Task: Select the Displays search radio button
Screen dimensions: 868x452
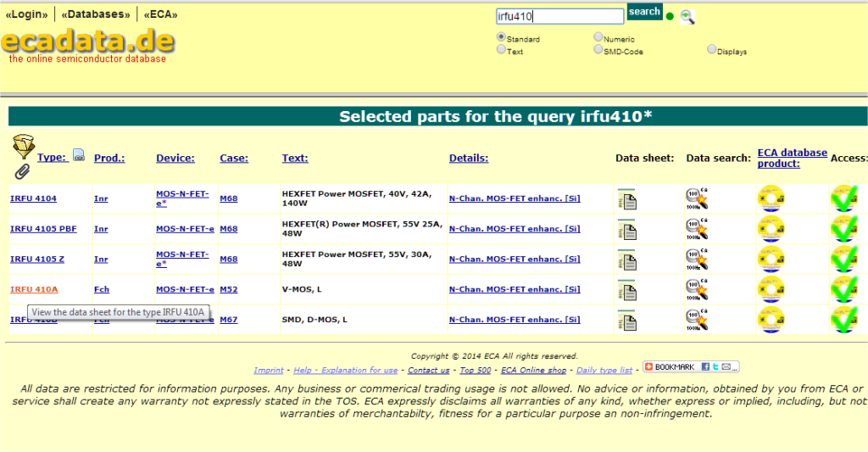Action: point(711,49)
